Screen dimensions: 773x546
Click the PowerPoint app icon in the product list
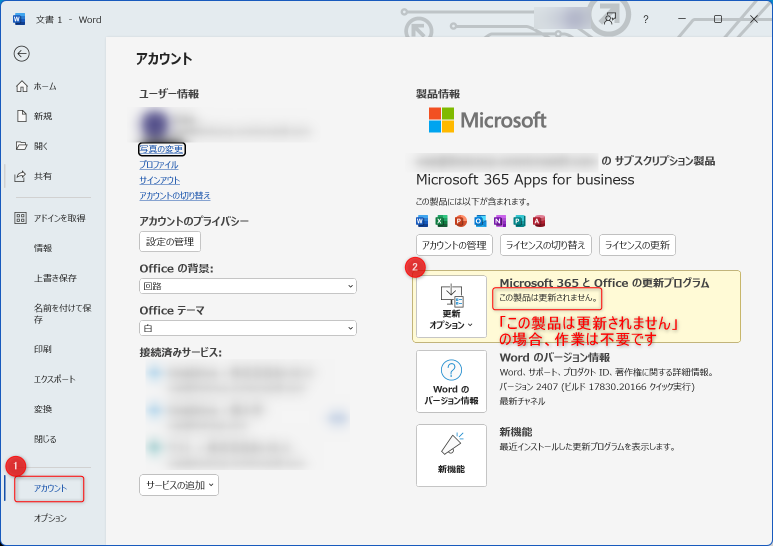pyautogui.click(x=460, y=221)
